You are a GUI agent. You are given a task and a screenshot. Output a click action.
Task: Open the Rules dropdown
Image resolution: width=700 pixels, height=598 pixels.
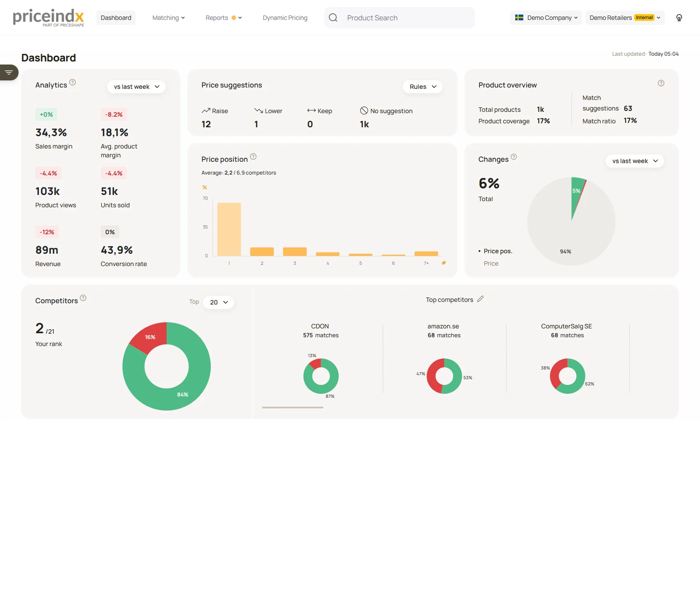click(422, 87)
